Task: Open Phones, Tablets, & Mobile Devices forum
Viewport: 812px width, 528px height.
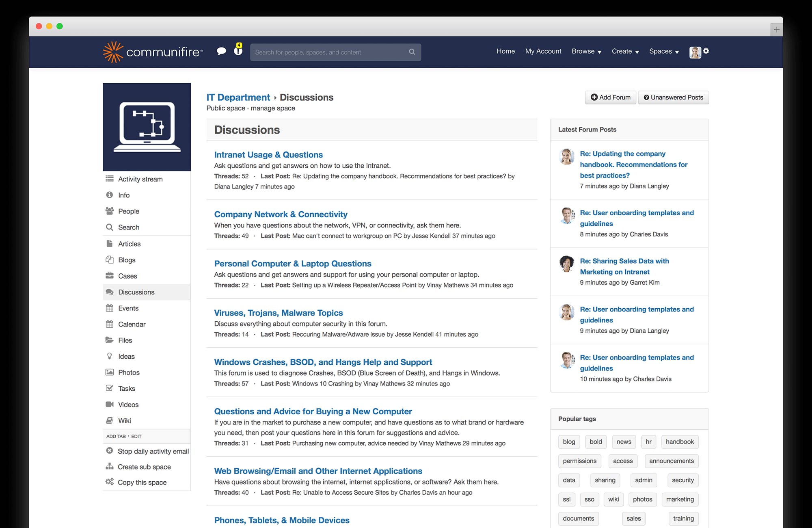Action: 282,520
